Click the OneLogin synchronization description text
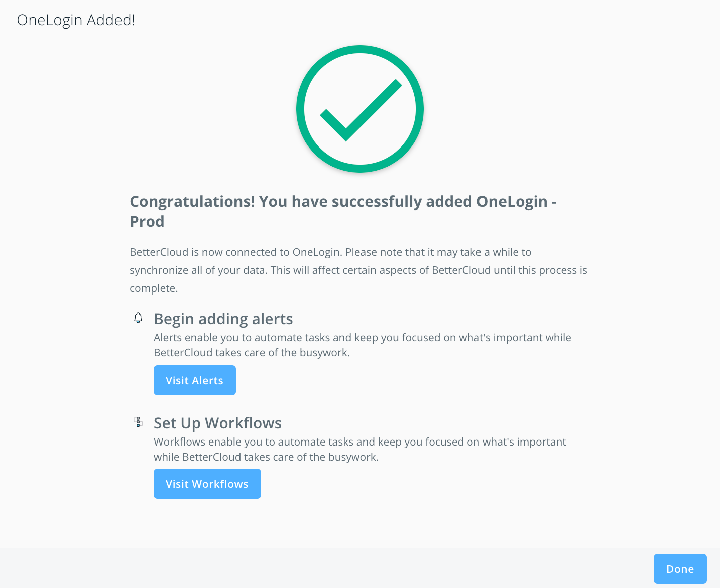The height and width of the screenshot is (588, 720). (x=358, y=270)
